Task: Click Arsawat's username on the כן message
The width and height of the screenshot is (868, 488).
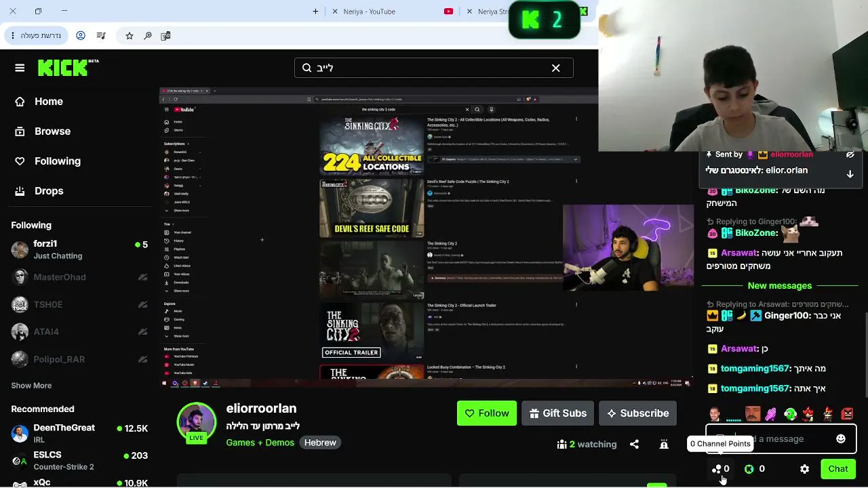Action: (x=739, y=348)
